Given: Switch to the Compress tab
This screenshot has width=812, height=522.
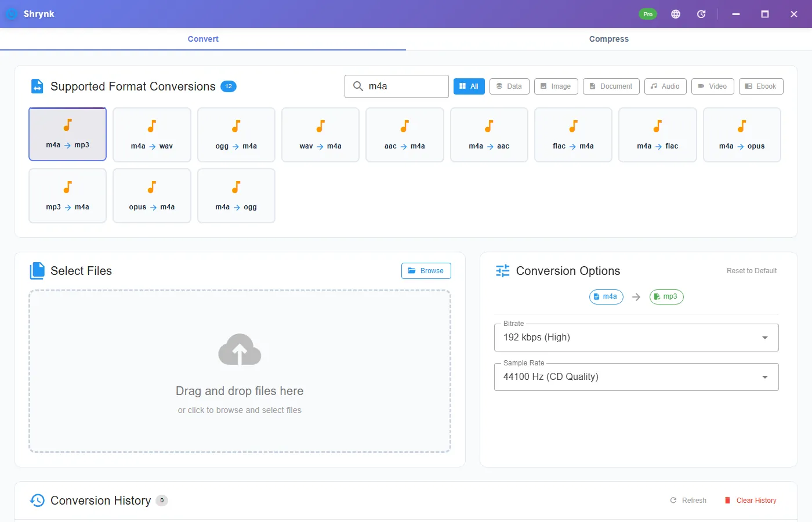Looking at the screenshot, I should click(609, 39).
